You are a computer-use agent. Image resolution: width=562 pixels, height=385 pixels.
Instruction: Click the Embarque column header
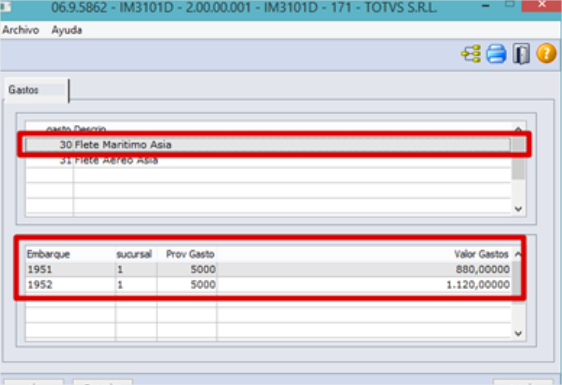point(71,254)
